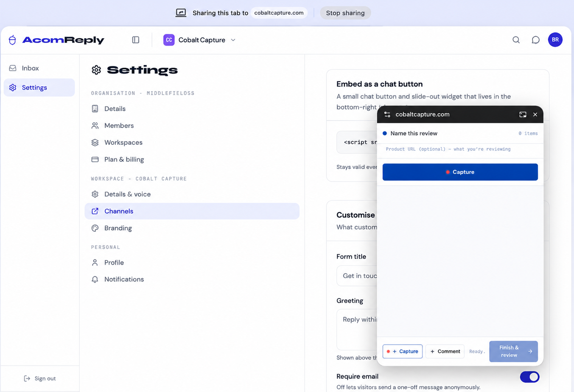
Task: Click the Embed as a chat button heading
Action: (x=380, y=84)
